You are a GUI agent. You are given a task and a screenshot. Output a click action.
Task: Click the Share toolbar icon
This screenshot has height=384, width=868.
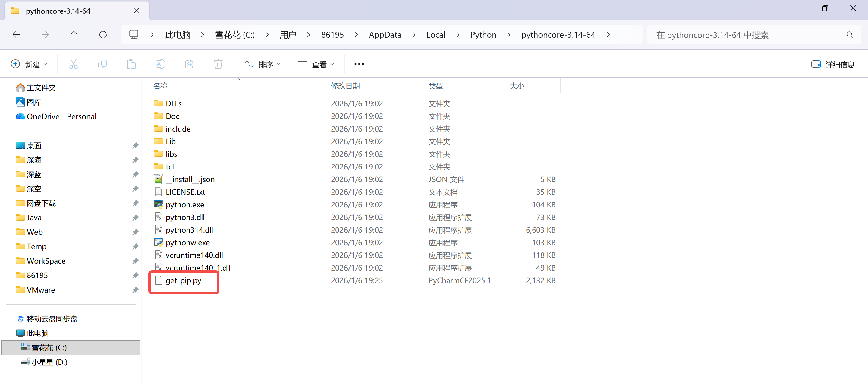pos(189,64)
